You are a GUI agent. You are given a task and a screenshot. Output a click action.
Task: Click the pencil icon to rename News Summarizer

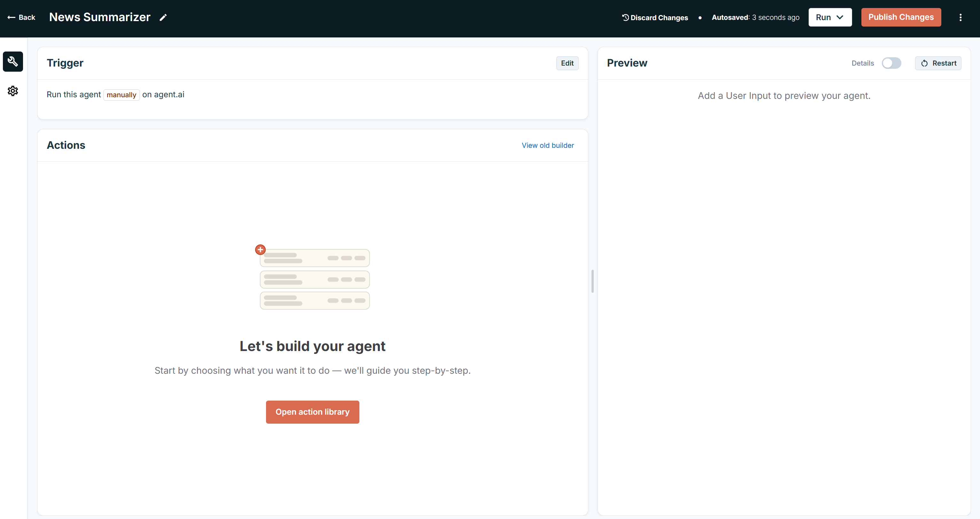click(x=163, y=17)
